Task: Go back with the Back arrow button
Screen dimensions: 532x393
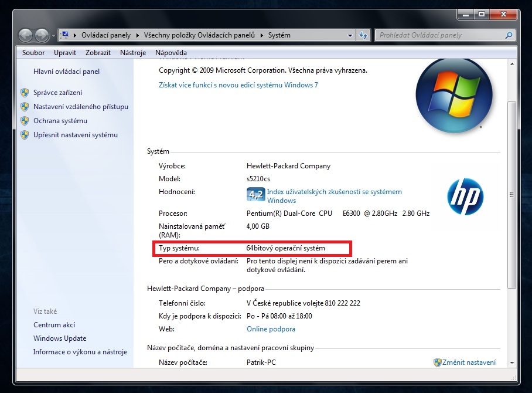Action: (25, 35)
